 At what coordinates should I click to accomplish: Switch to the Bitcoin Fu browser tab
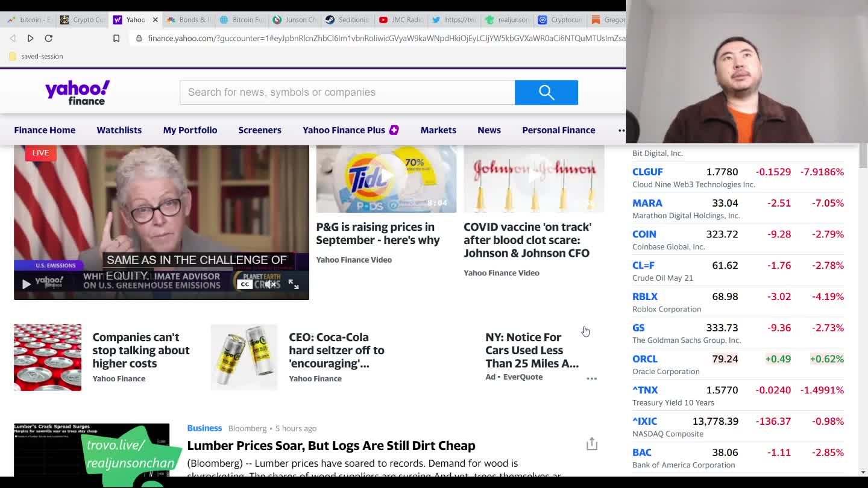pos(242,20)
